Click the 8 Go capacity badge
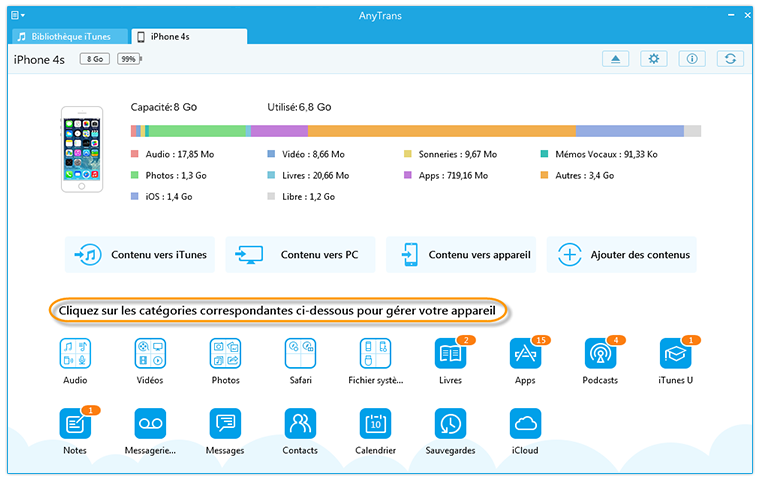 point(95,59)
